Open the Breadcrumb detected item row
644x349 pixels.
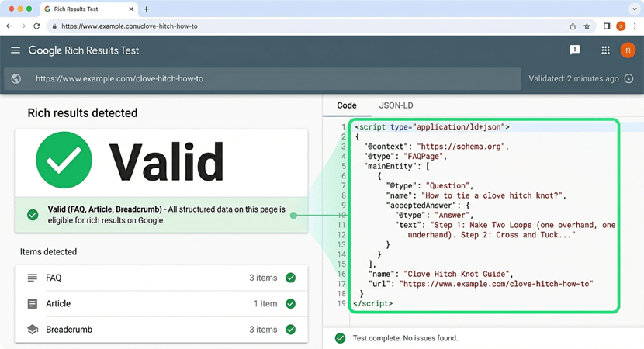(161, 330)
